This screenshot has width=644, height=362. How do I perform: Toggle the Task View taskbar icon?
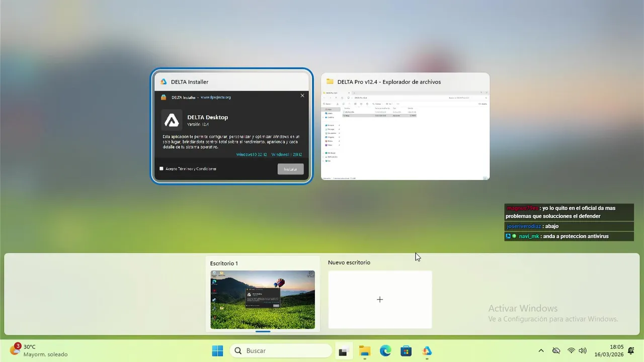343,351
